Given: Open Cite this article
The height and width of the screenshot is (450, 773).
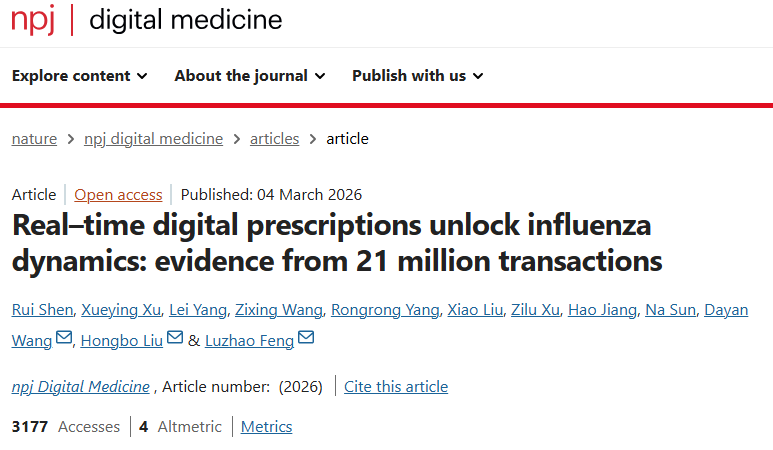Looking at the screenshot, I should pyautogui.click(x=396, y=387).
